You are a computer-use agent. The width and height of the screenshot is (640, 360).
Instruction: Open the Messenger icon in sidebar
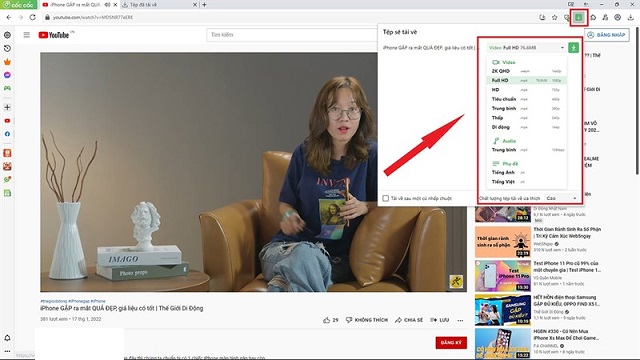[x=7, y=75]
